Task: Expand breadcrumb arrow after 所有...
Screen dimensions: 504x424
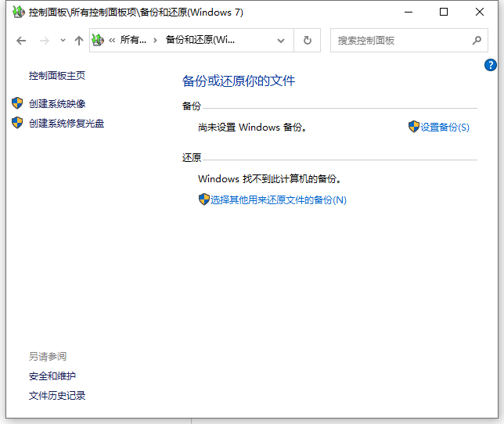Action: [x=155, y=41]
